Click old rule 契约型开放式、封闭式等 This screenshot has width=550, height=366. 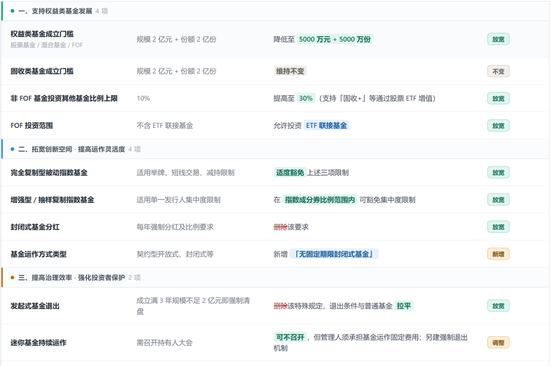pyautogui.click(x=175, y=254)
